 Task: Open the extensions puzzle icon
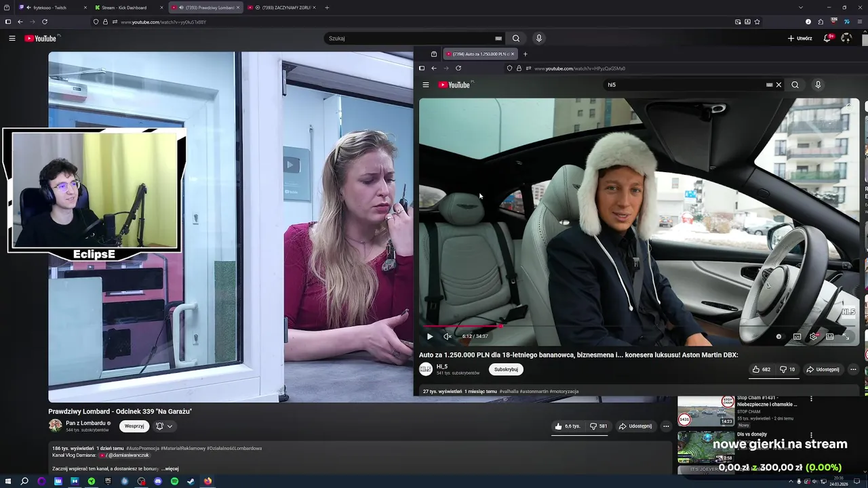[821, 22]
